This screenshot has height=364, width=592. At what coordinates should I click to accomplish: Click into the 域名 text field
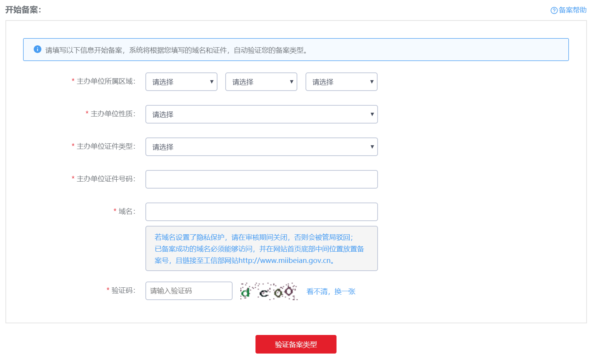coord(261,212)
